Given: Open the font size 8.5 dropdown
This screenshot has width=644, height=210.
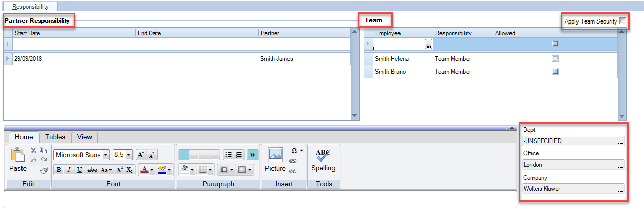Looking at the screenshot, I should [x=129, y=155].
